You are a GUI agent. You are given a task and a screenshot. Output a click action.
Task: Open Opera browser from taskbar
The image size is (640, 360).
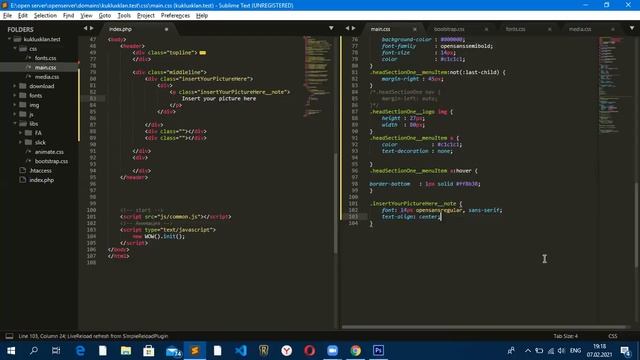[309, 351]
